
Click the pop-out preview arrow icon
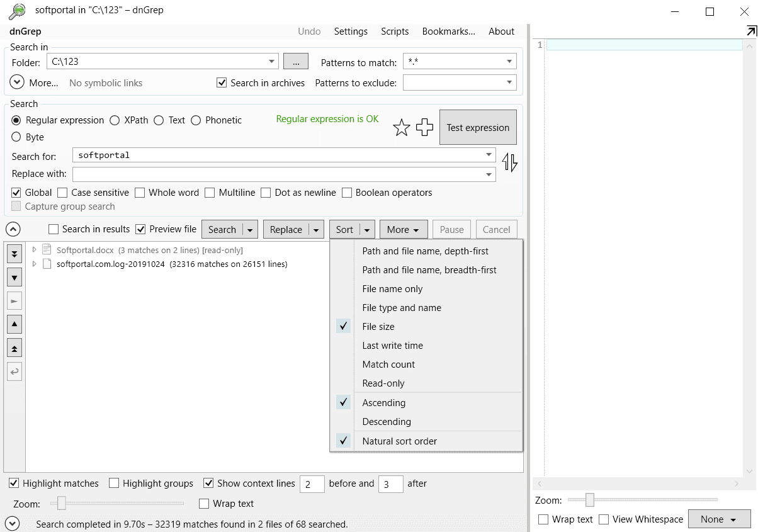pos(751,31)
